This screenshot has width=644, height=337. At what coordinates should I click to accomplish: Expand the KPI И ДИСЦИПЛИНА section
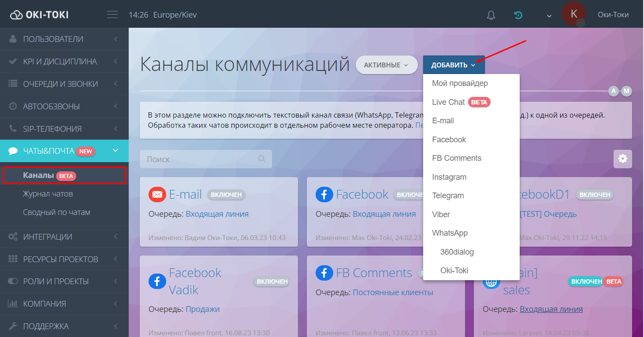tap(64, 61)
